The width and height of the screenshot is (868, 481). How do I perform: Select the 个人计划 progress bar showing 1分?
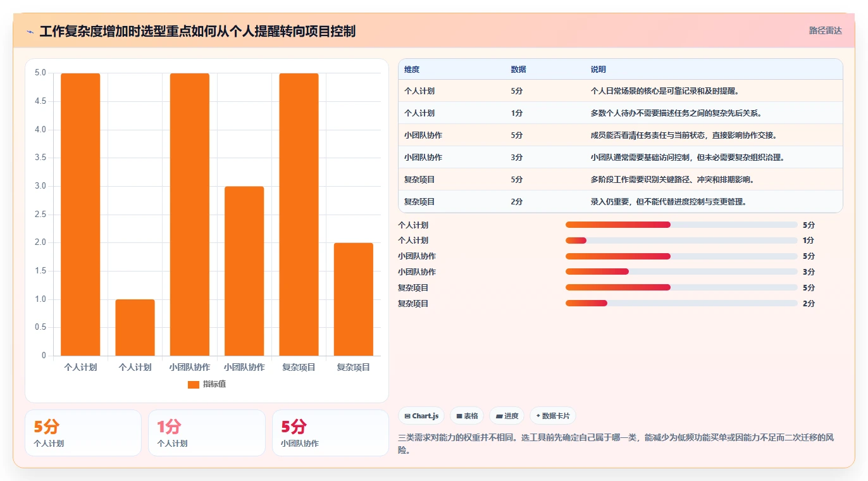681,240
